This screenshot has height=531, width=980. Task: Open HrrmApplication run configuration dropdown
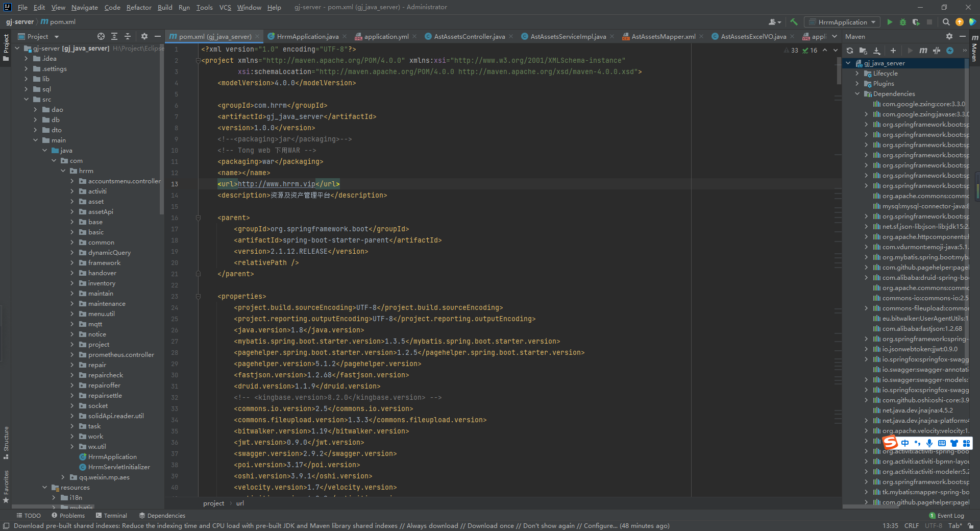(842, 22)
